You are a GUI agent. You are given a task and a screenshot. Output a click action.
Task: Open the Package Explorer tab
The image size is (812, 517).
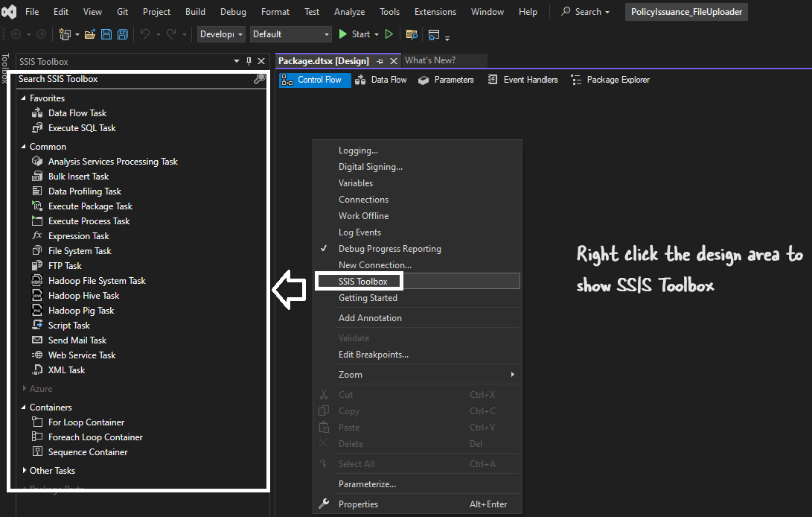point(610,80)
